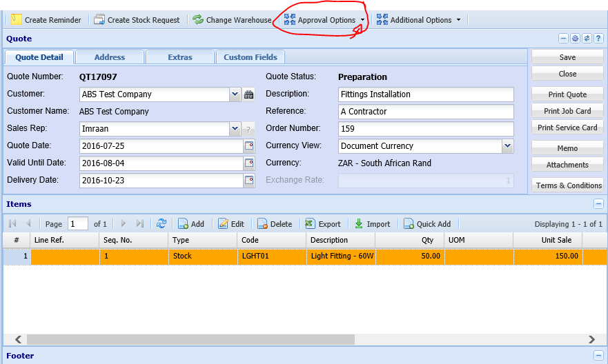Switch to the Address tab
Viewport: 608px width, 364px height.
tap(110, 57)
